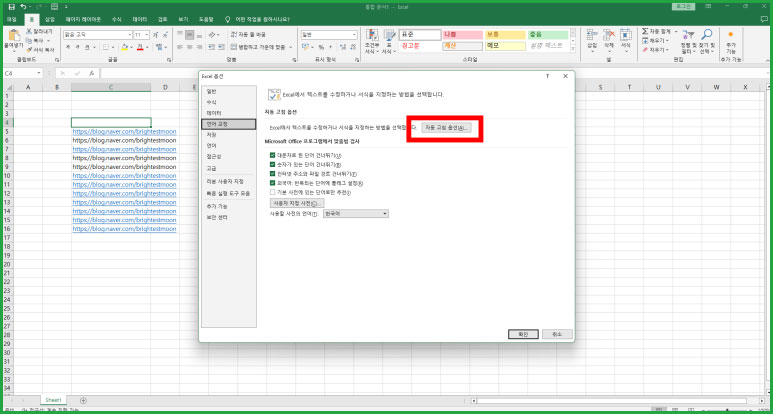The image size is (773, 414).
Task: Click the Save icon in quick access toolbar
Action: click(12, 7)
